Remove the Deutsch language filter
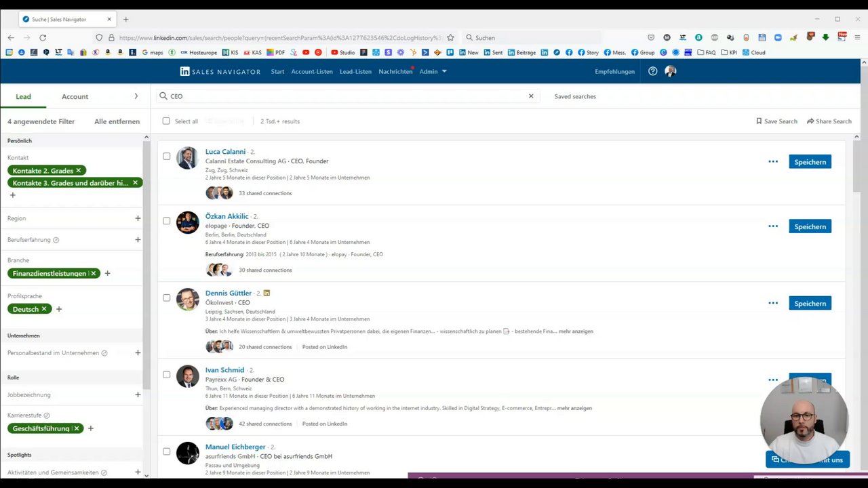 coord(44,309)
